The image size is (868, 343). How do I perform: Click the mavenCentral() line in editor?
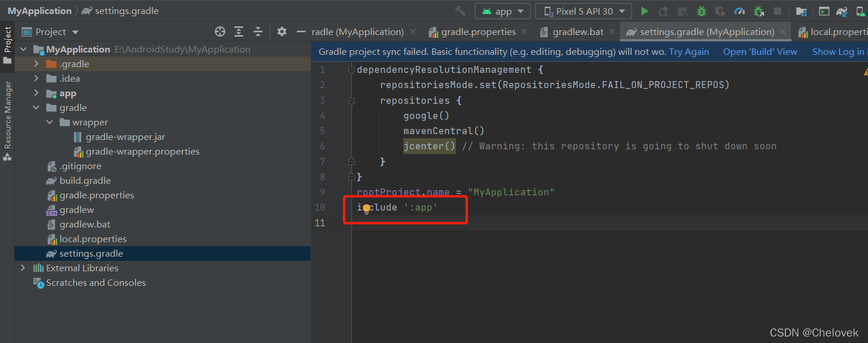click(x=444, y=131)
